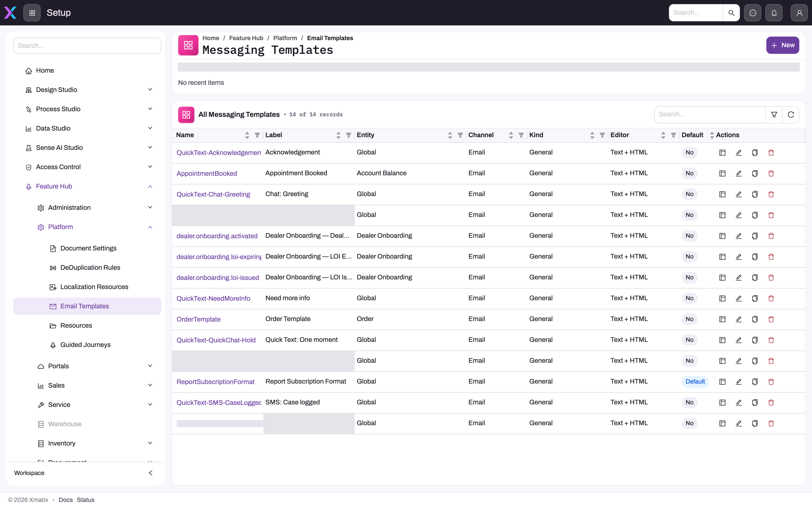Collapse the Feature Hub section
The width and height of the screenshot is (812, 508).
point(87,186)
